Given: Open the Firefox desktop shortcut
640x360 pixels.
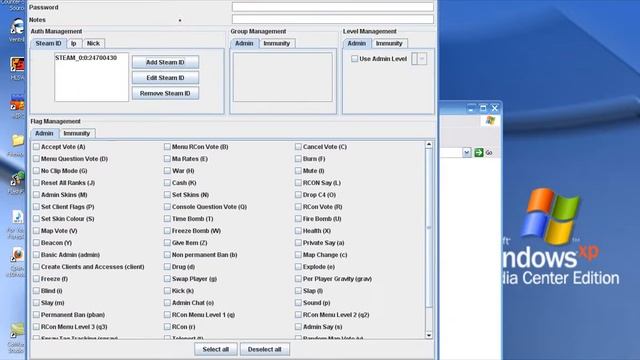Looking at the screenshot, I should (x=17, y=255).
